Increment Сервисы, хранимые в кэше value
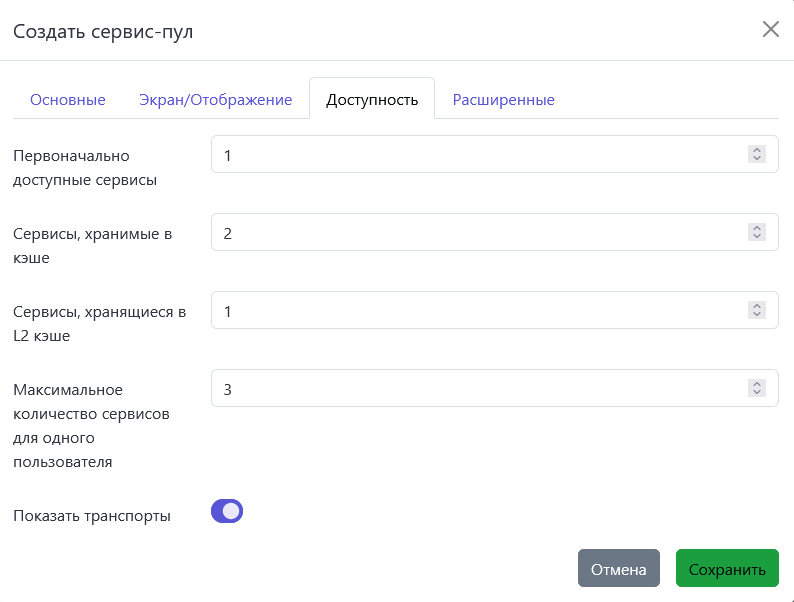 click(757, 228)
